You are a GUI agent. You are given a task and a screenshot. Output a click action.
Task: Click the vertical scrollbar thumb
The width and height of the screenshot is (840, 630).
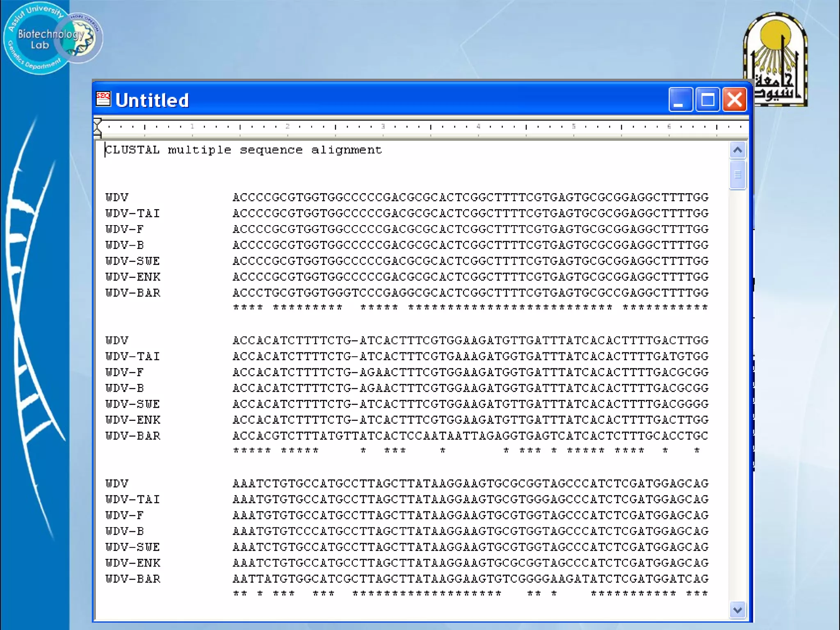[x=737, y=175]
